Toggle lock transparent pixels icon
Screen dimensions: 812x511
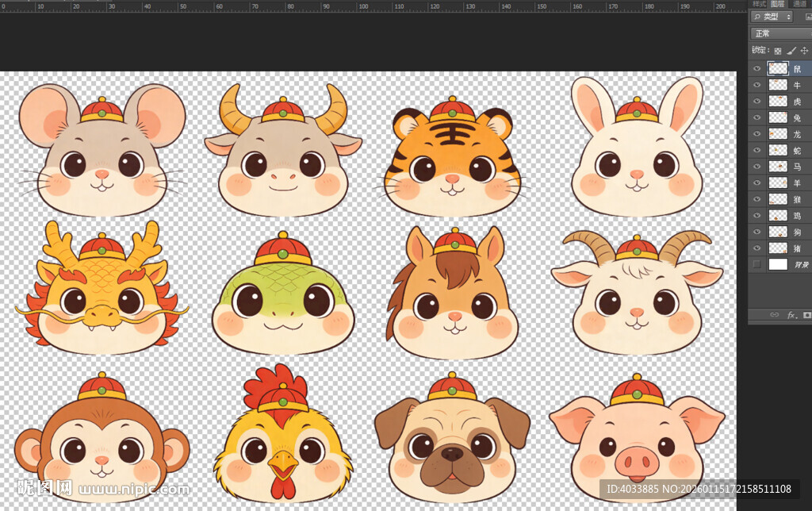tap(777, 51)
